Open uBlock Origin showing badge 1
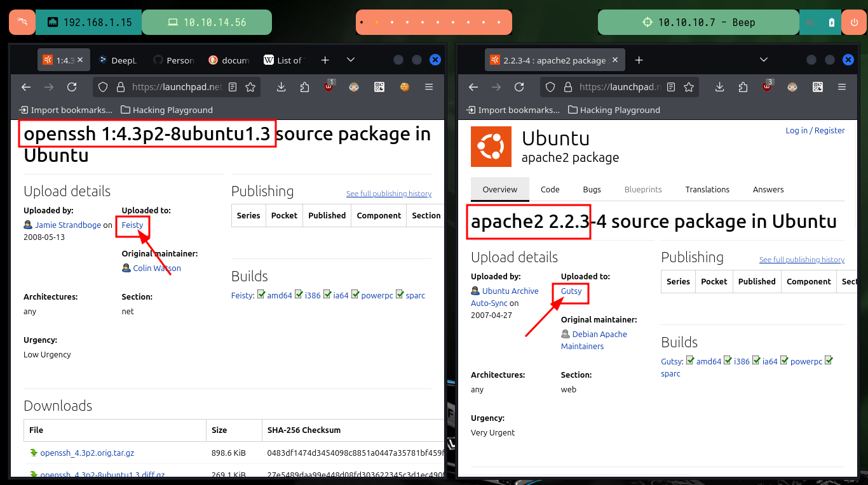Screen dimensions: 868x485 coord(329,86)
